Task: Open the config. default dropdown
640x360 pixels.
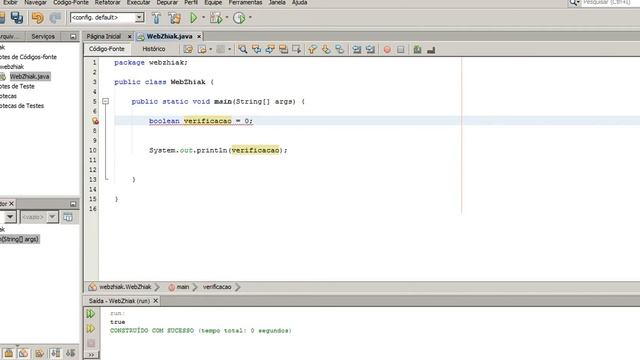Action: (139, 18)
